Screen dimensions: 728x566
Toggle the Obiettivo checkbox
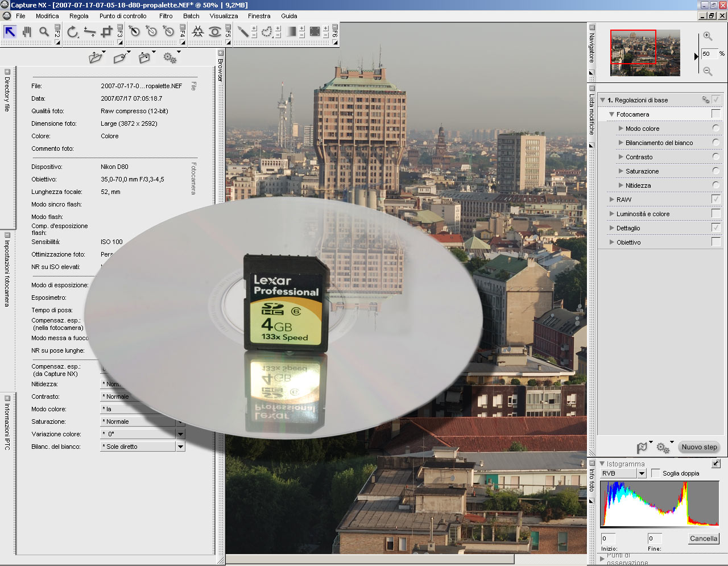716,242
